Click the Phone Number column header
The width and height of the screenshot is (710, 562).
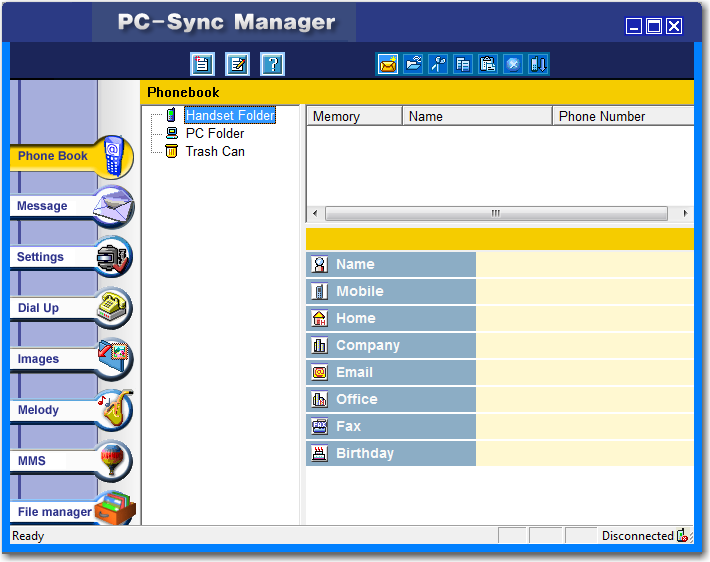(x=620, y=117)
